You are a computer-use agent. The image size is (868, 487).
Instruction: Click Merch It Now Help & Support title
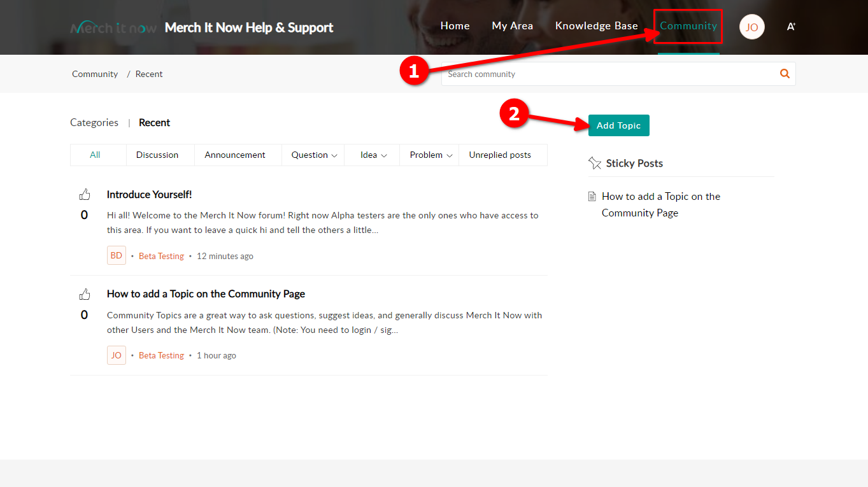[x=249, y=27]
